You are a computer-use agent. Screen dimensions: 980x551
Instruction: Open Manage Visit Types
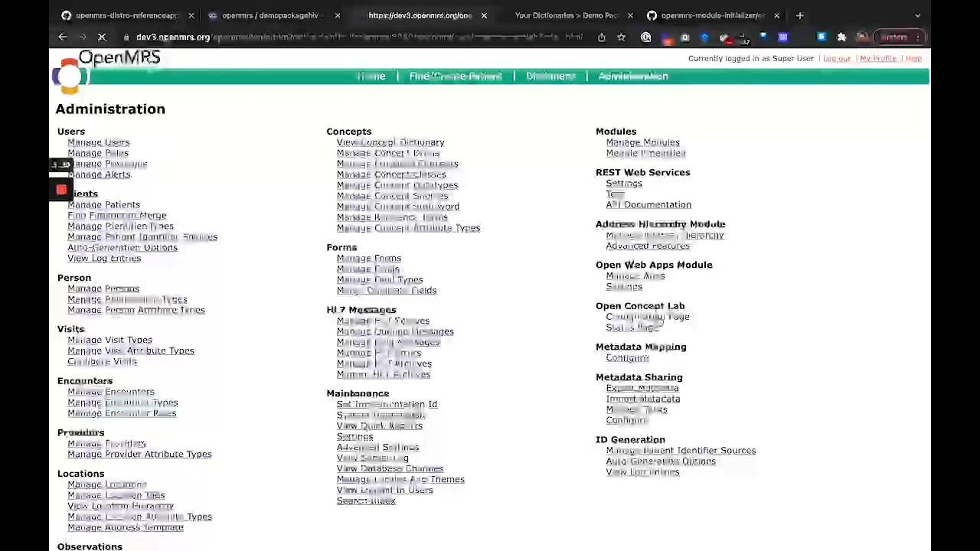click(109, 340)
